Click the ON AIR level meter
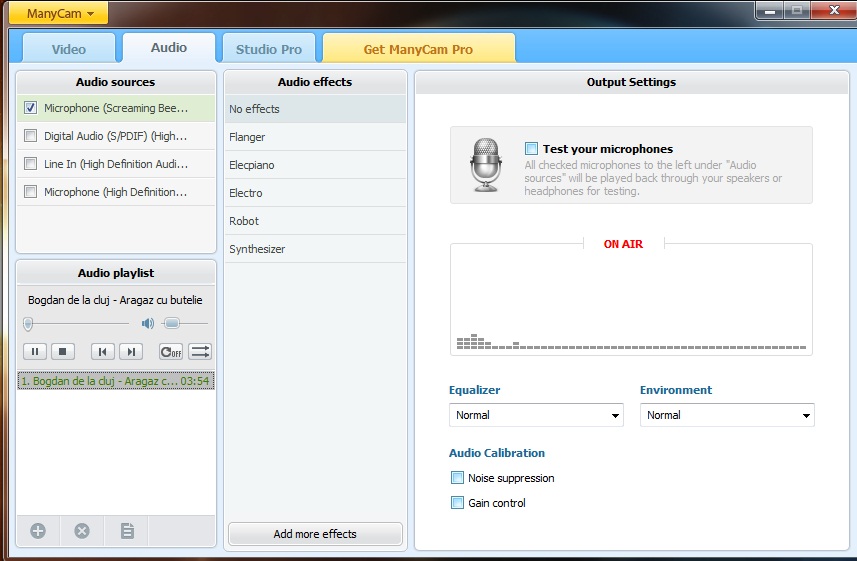 coord(631,299)
